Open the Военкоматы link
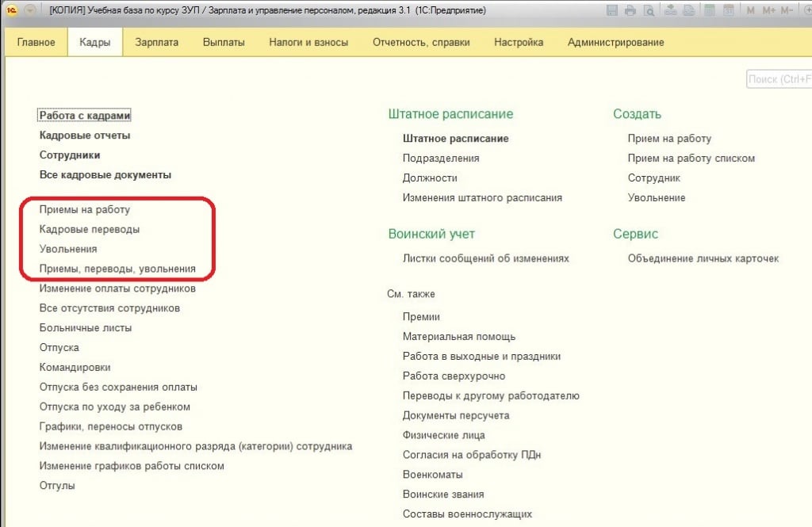 pos(433,475)
